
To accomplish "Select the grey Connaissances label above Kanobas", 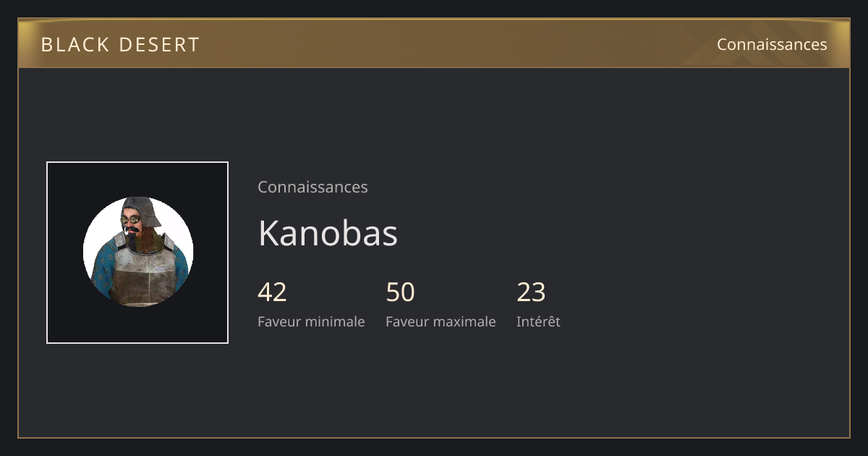I will 312,187.
